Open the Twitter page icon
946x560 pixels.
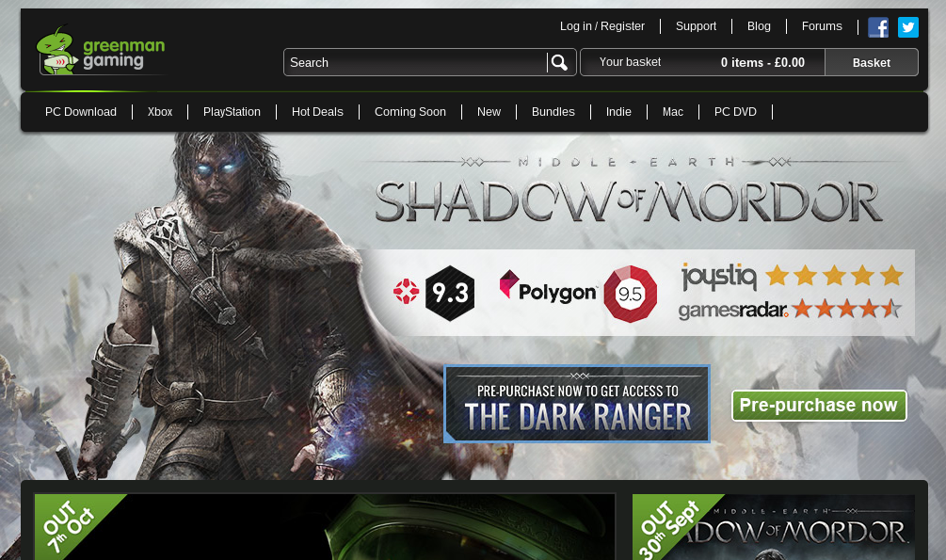pos(908,27)
